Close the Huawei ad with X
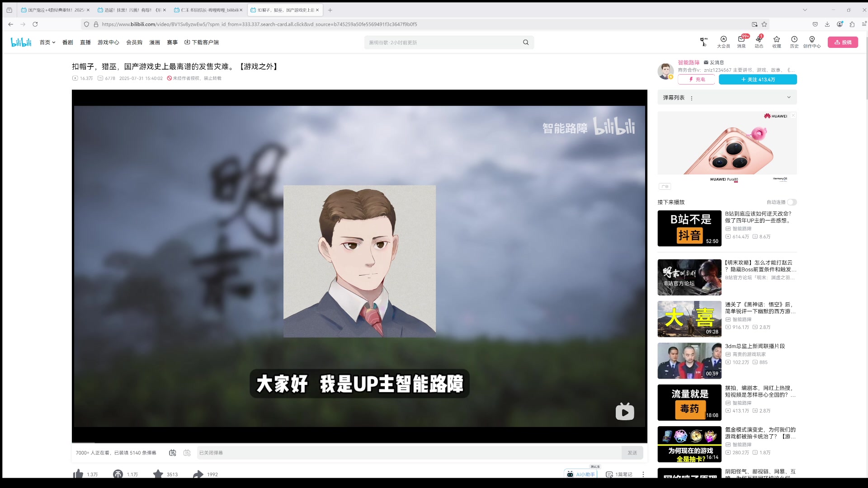 pyautogui.click(x=793, y=115)
